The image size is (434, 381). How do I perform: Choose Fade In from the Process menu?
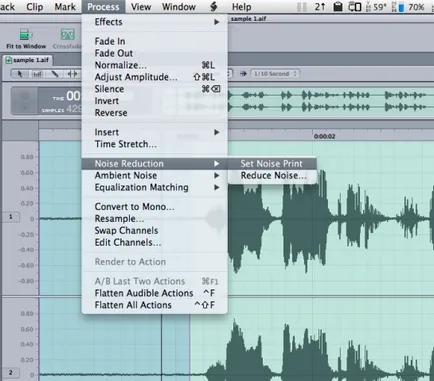tap(155, 41)
